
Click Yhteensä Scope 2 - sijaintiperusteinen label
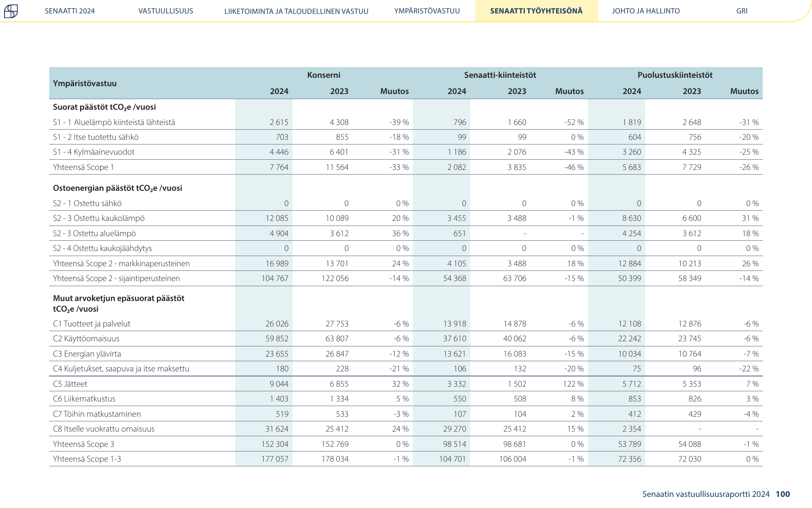[x=116, y=278]
